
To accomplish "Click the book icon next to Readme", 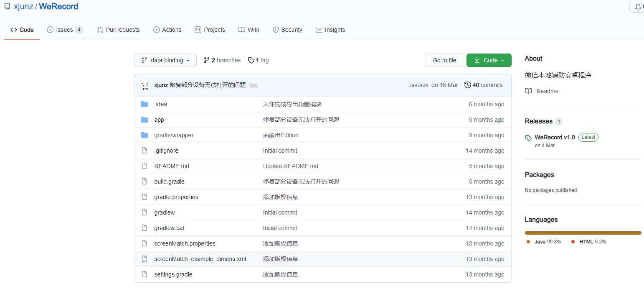I will tap(528, 91).
